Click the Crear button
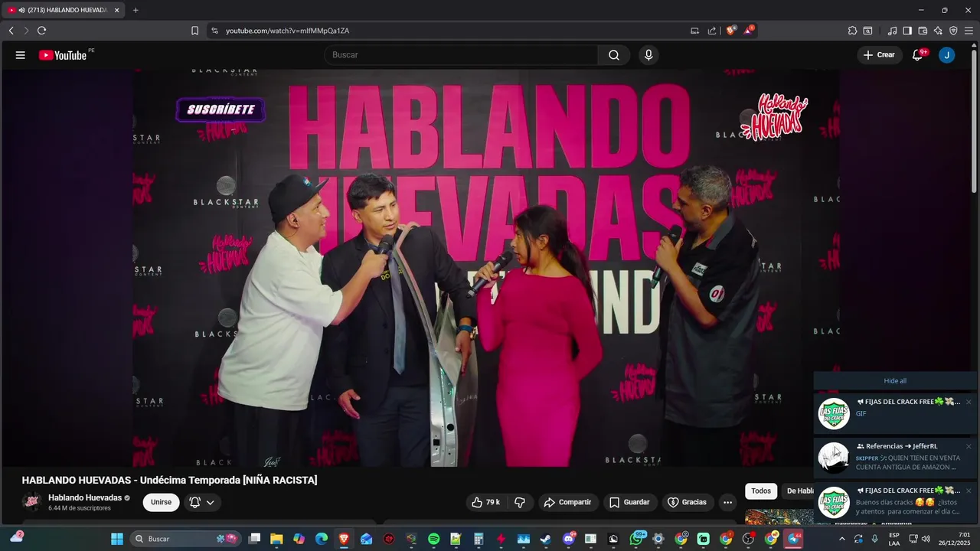 (879, 55)
